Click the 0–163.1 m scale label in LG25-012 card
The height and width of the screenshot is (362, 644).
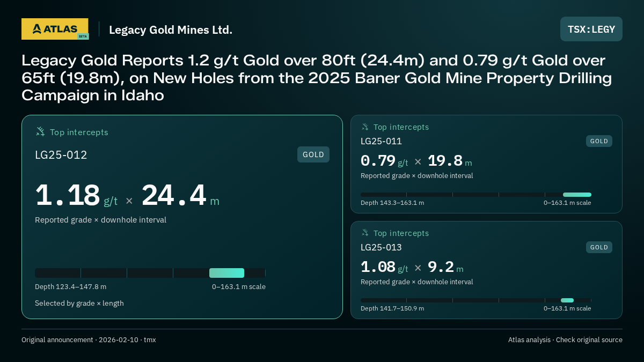click(x=239, y=287)
